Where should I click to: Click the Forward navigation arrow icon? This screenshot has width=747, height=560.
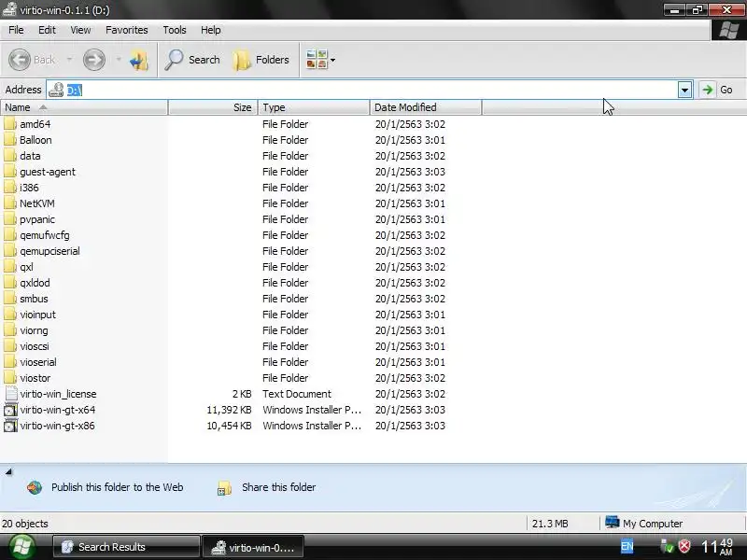tap(94, 60)
